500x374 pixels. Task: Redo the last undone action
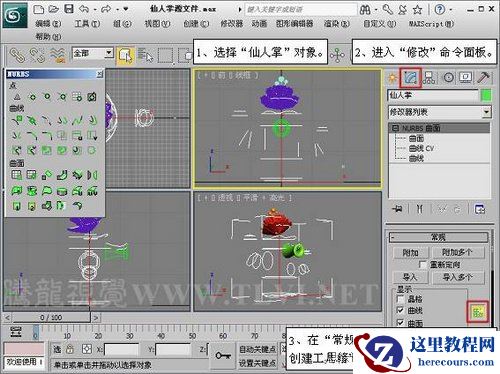click(106, 9)
